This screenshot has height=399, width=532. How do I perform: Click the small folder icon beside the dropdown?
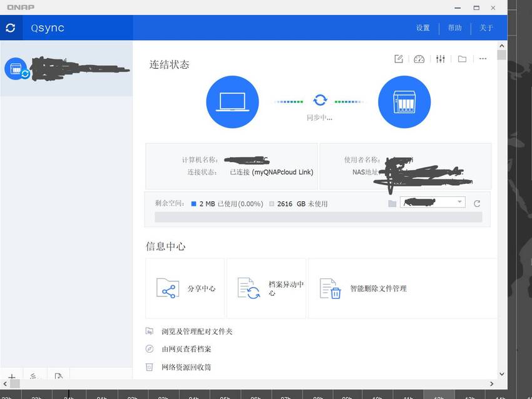coord(392,203)
